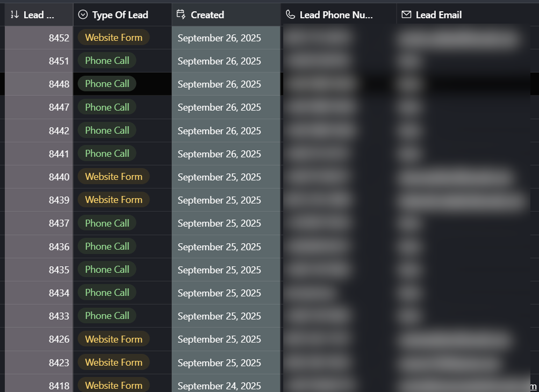Select the Phone Call tag in row 8448
539x392 pixels.
pyautogui.click(x=107, y=84)
